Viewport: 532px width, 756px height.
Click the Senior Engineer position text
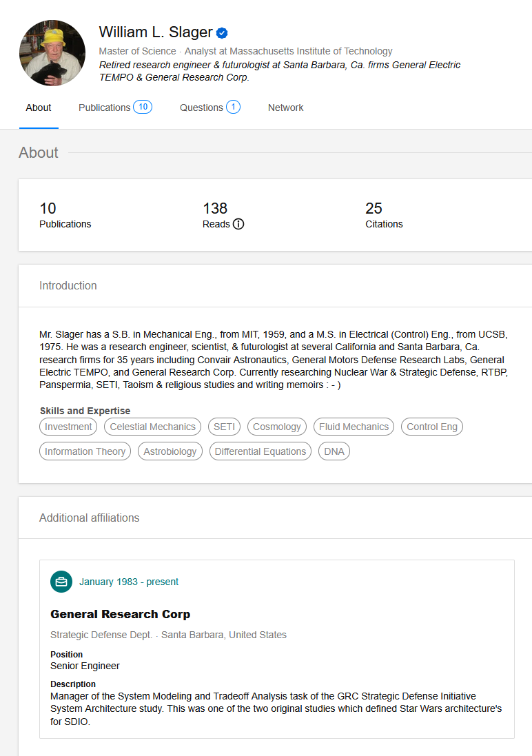(x=85, y=666)
